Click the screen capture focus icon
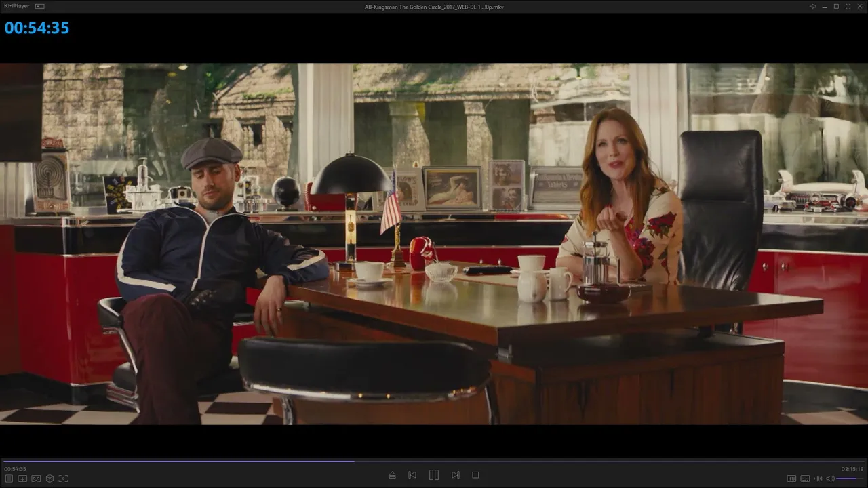The width and height of the screenshot is (868, 488). pyautogui.click(x=63, y=479)
